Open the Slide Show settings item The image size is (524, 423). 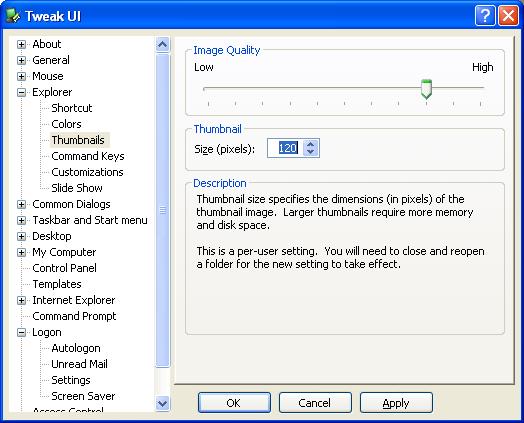[77, 188]
